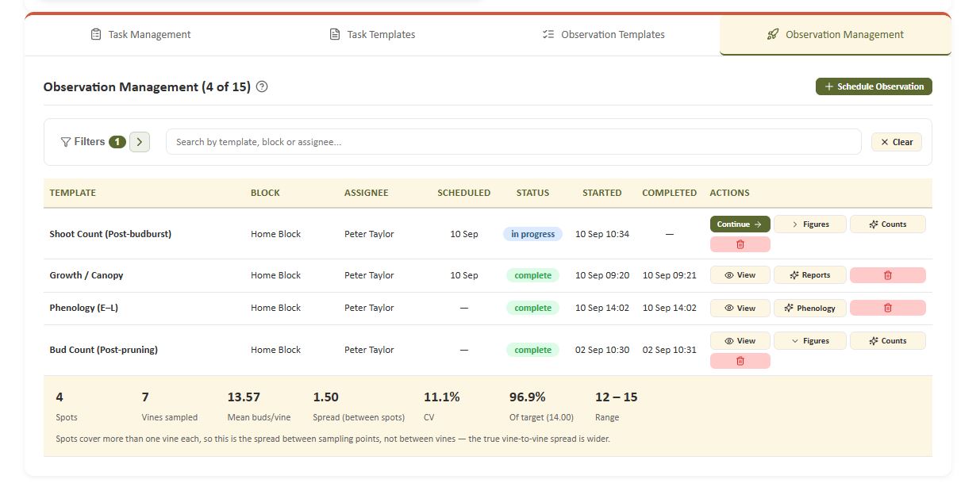Screen dimensions: 980x487
Task: Click '10 Sep 10:34' started time
Action: (x=602, y=234)
